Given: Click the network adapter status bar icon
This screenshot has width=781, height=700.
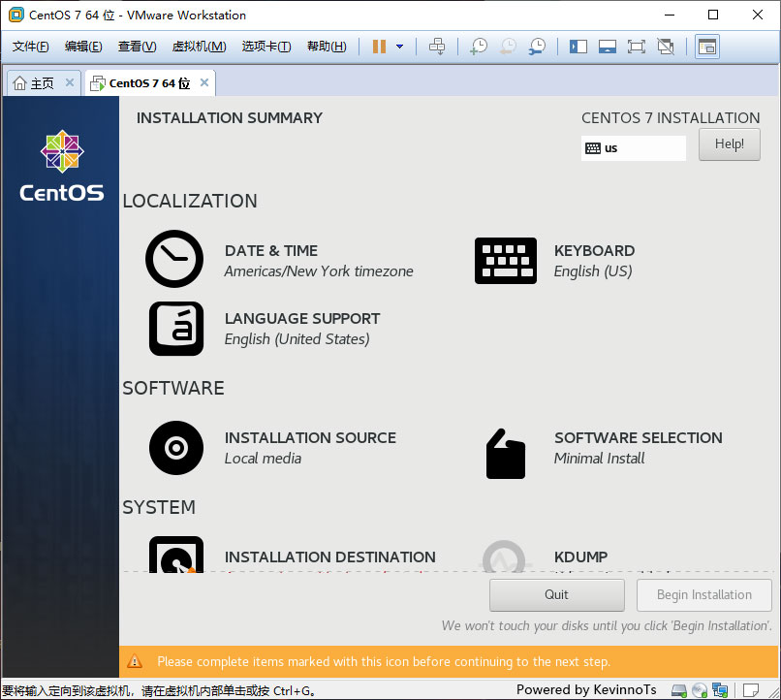Looking at the screenshot, I should point(720,690).
